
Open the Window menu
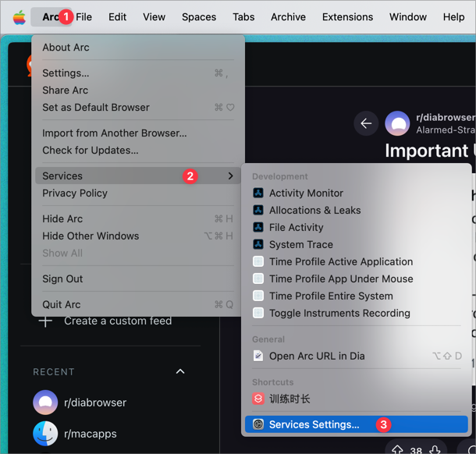(x=408, y=17)
